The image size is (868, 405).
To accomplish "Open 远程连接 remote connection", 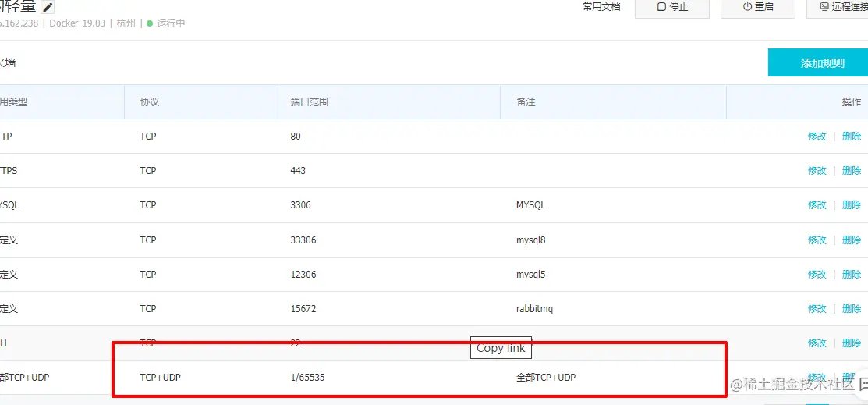I will point(838,7).
